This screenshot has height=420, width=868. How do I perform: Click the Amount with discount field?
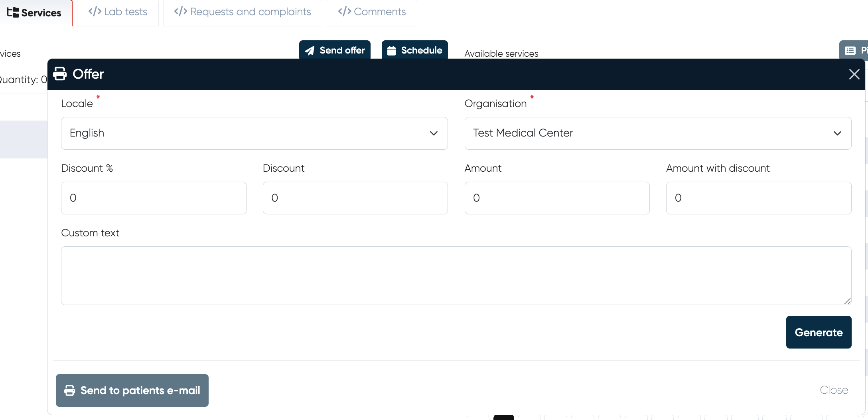pyautogui.click(x=758, y=198)
